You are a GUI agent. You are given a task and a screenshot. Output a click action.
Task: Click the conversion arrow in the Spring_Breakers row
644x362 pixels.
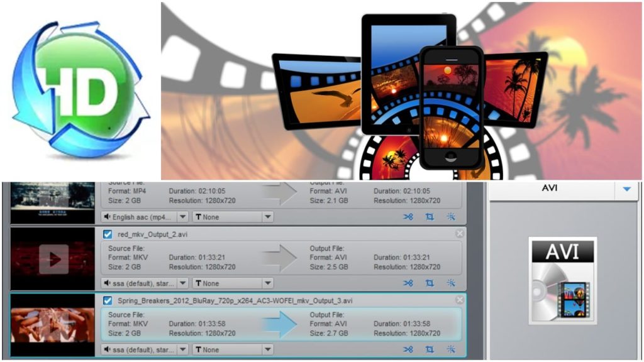pyautogui.click(x=280, y=324)
